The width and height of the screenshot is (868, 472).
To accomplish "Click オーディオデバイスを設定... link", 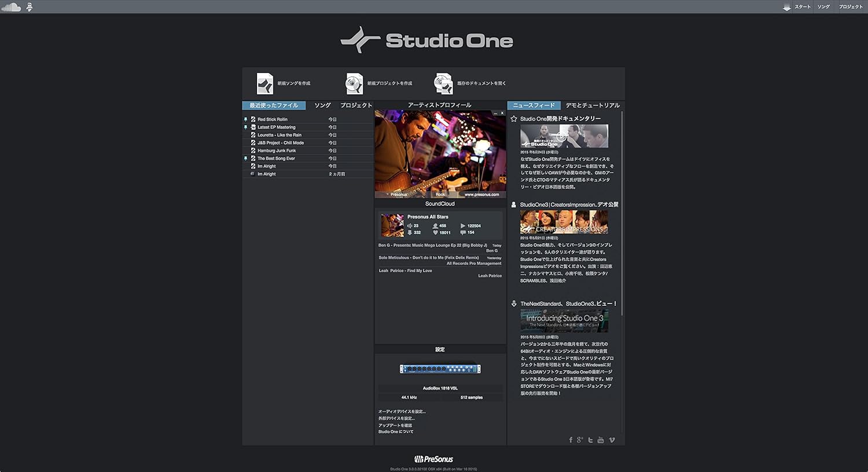I will point(402,411).
